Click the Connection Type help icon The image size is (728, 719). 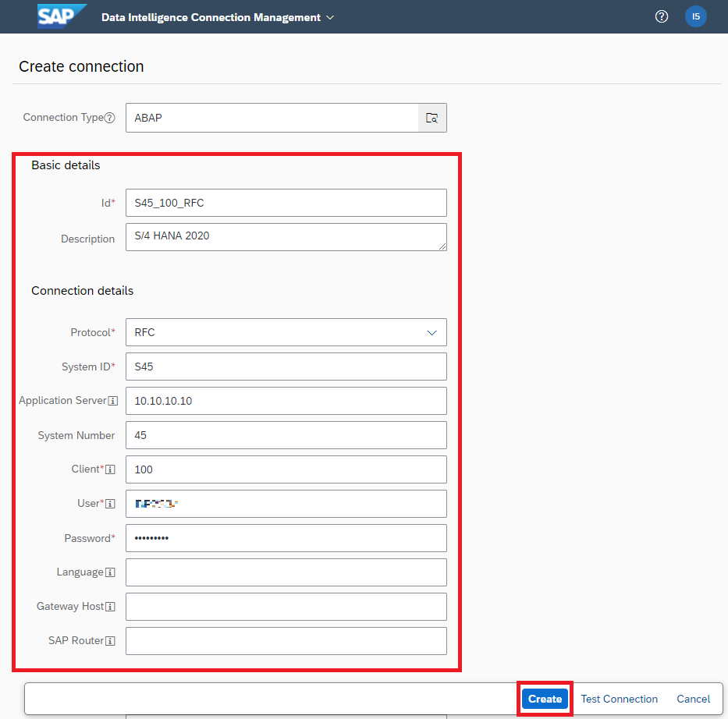110,118
